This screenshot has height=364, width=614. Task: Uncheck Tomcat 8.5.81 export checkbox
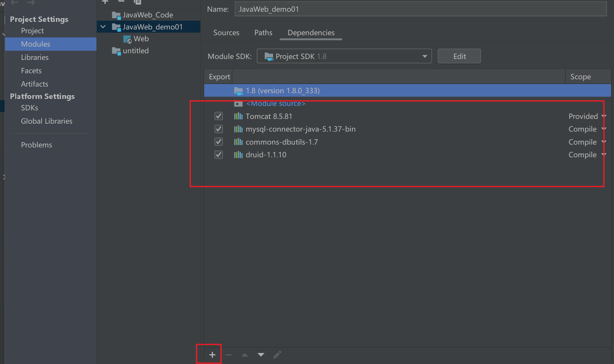tap(218, 116)
